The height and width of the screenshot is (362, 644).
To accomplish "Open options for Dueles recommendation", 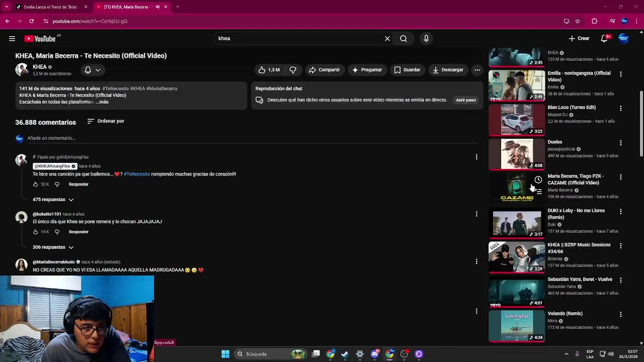I will pyautogui.click(x=621, y=143).
